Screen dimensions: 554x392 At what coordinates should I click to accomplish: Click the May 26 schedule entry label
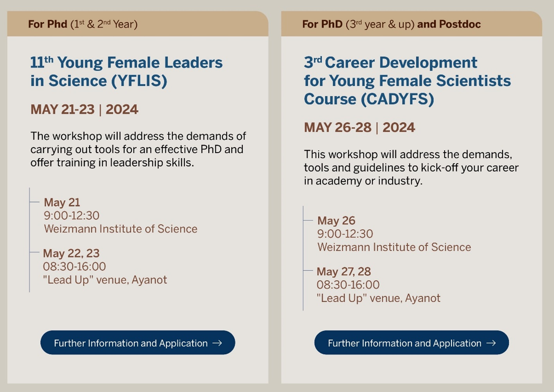click(x=336, y=221)
